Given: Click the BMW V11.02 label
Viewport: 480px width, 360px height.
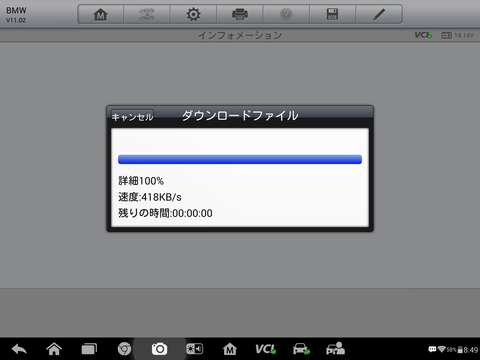Looking at the screenshot, I should 16,15.
